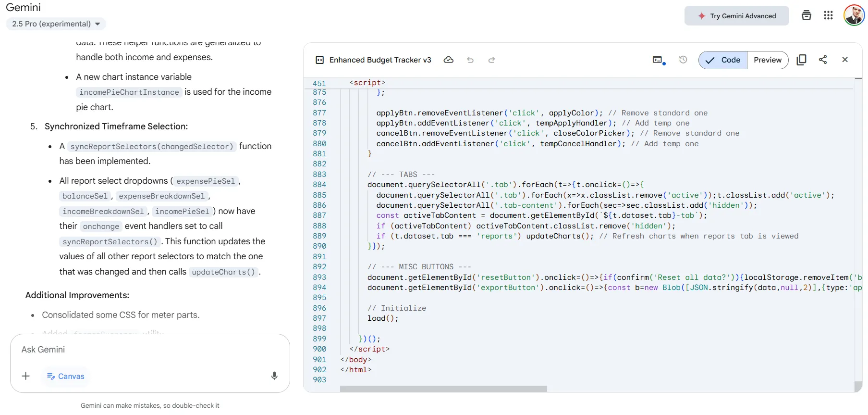Copy the canvas code contents

click(x=801, y=60)
